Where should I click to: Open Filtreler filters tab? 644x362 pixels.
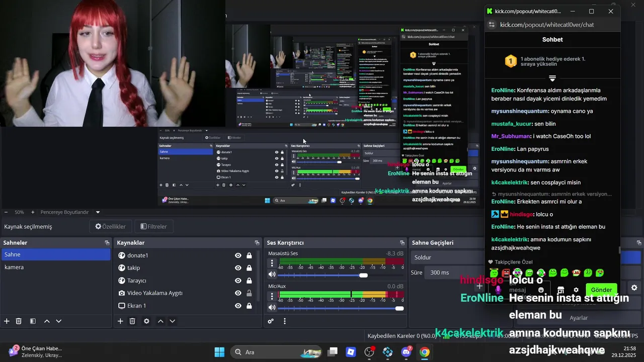(x=153, y=227)
